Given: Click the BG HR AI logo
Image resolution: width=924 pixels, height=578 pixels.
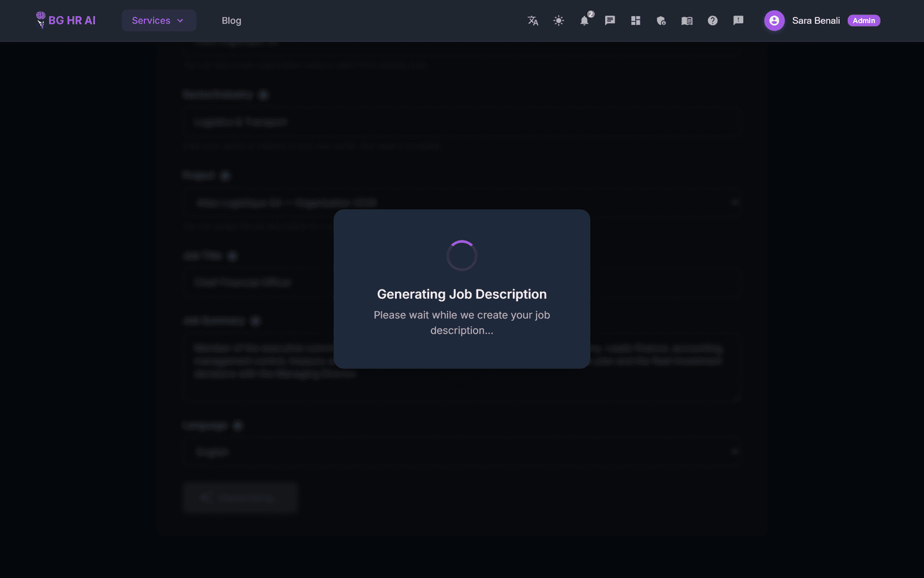Looking at the screenshot, I should pyautogui.click(x=65, y=20).
